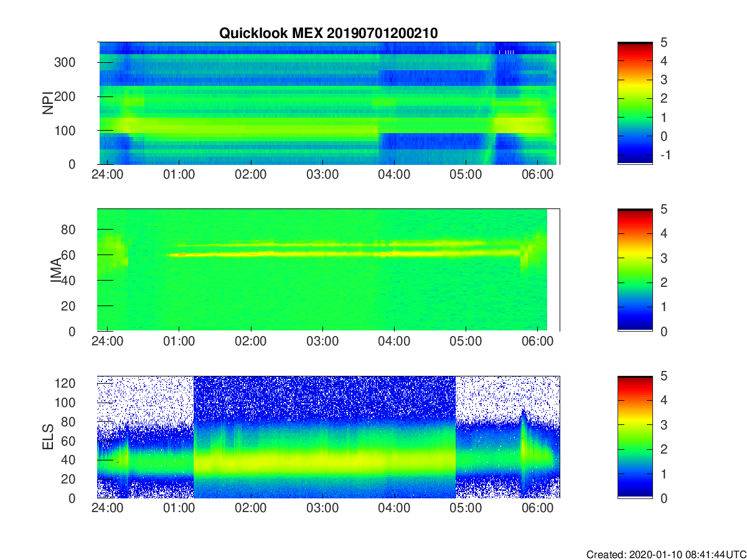Click the 06:00 time label under NPI panel

point(538,175)
